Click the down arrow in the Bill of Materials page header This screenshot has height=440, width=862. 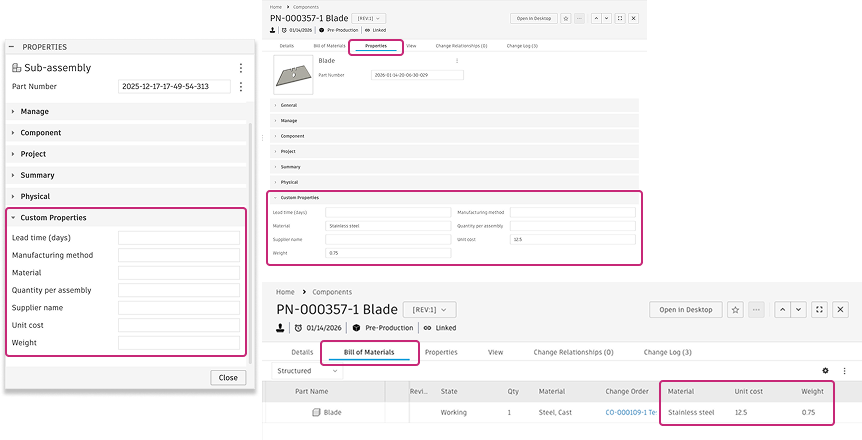coord(798,310)
